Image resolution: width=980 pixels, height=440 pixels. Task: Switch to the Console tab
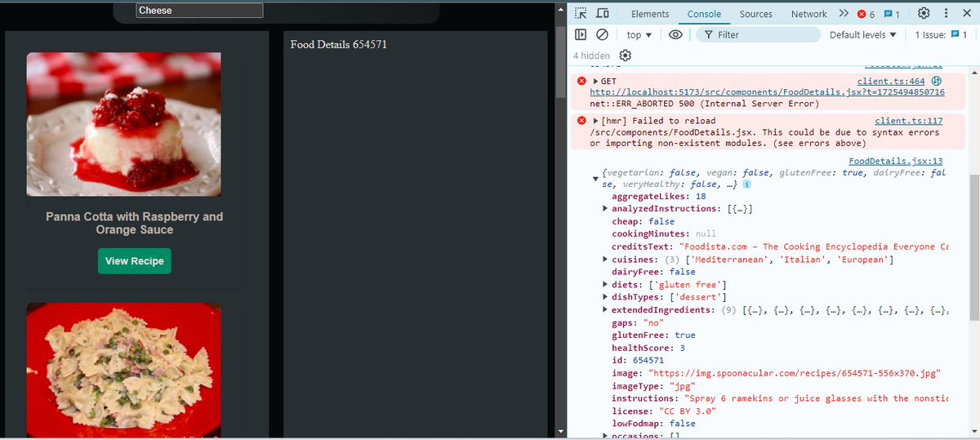[x=704, y=14]
